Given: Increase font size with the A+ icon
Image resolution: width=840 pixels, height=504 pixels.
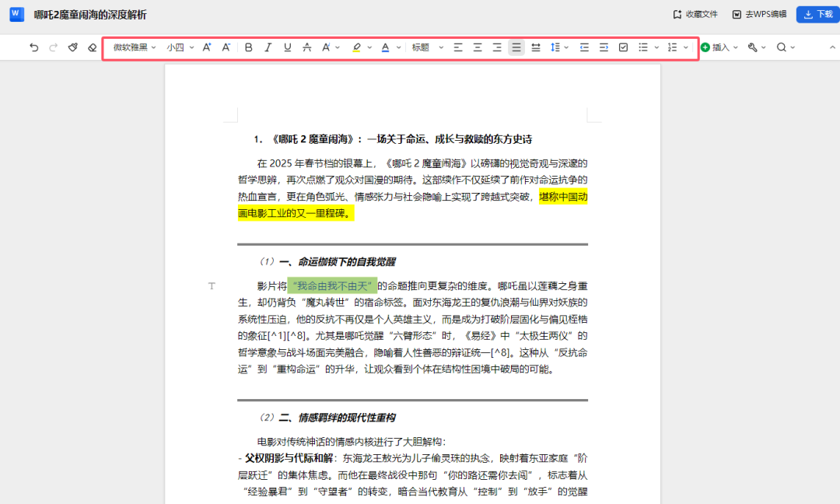Looking at the screenshot, I should pyautogui.click(x=207, y=47).
